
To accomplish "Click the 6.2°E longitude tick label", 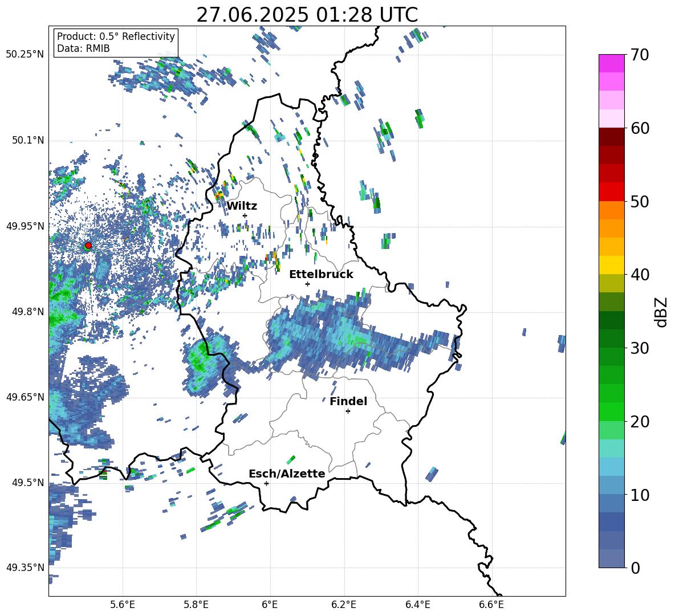I will point(344,605).
